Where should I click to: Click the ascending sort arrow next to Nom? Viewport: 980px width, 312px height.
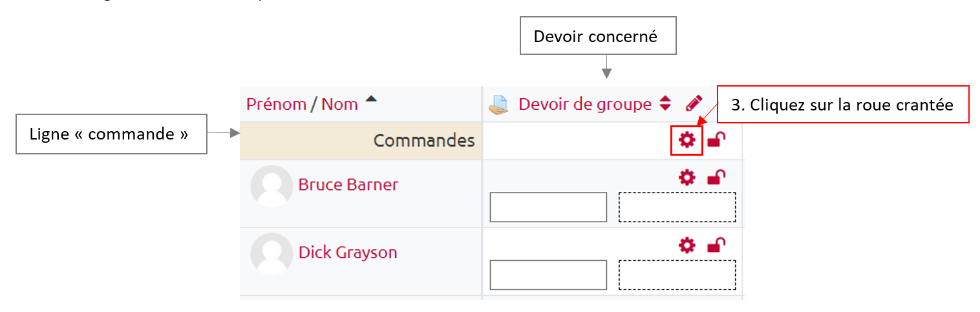pyautogui.click(x=371, y=99)
